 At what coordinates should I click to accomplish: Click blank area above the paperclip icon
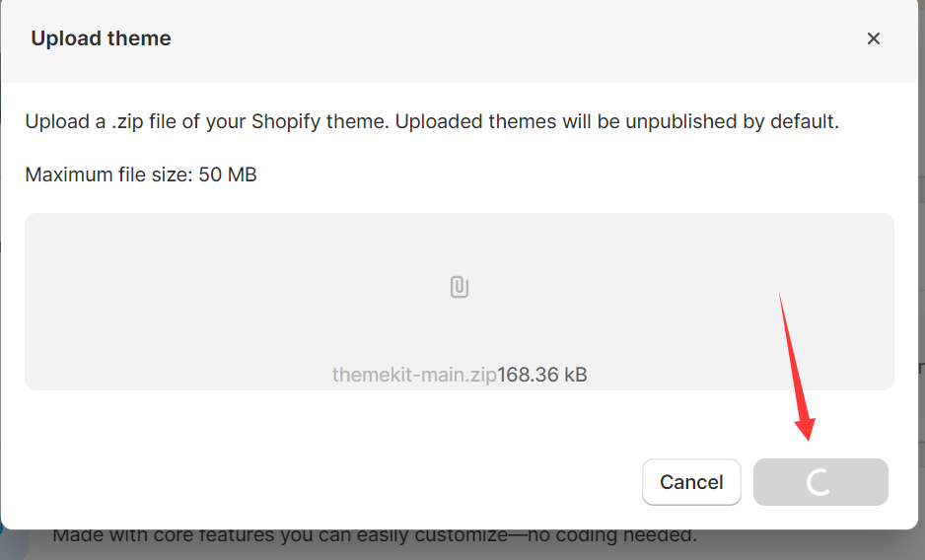(459, 242)
